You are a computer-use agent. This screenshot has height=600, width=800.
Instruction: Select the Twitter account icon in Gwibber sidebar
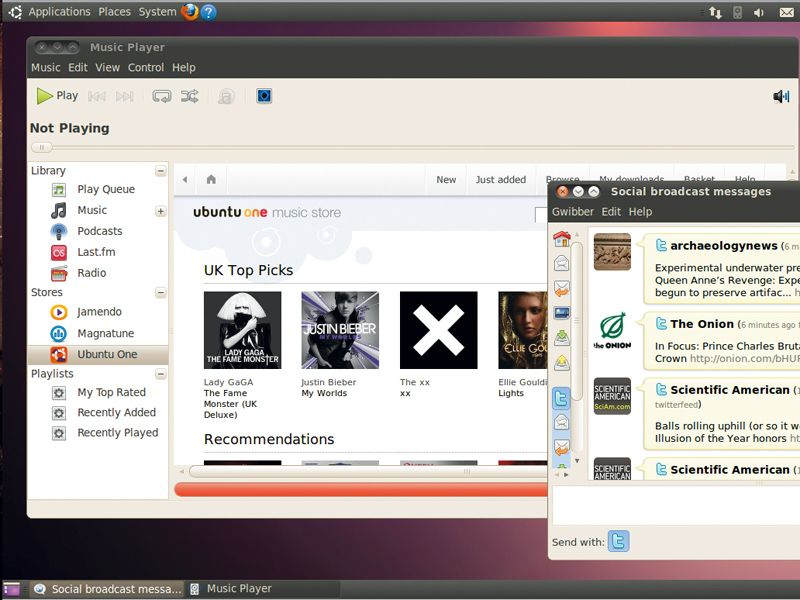tap(561, 398)
